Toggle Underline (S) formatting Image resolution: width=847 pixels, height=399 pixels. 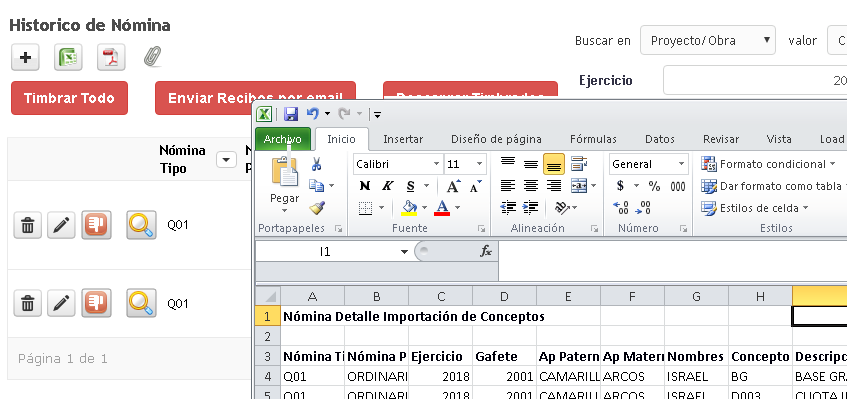411,186
